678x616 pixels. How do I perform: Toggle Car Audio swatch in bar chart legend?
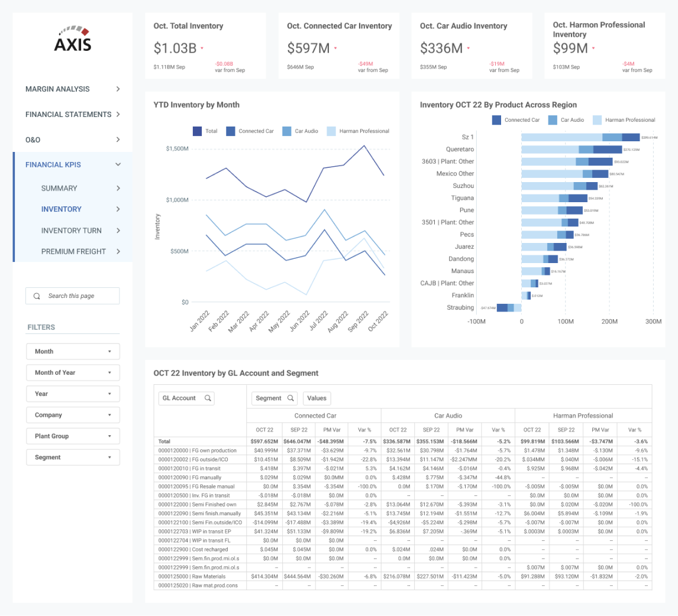point(553,119)
